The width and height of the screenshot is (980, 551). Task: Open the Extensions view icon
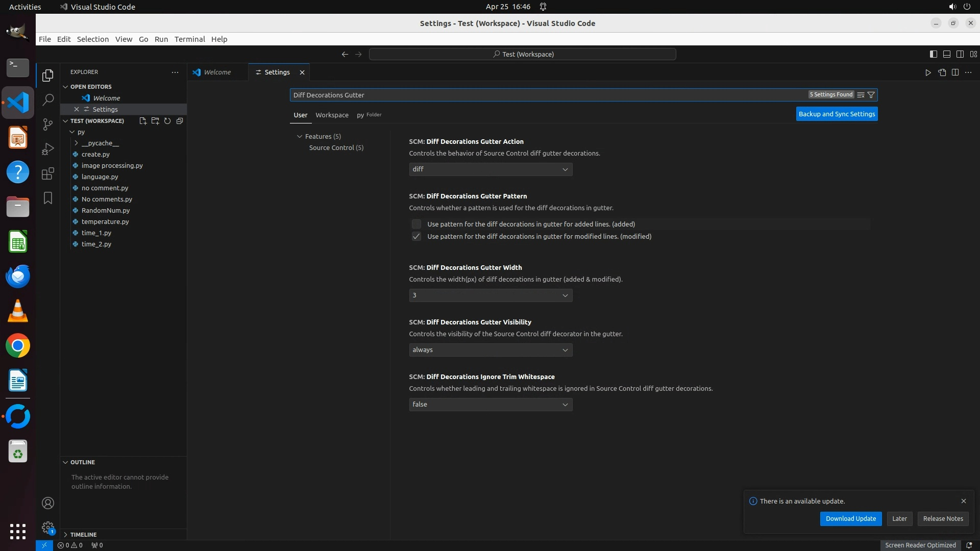[48, 173]
